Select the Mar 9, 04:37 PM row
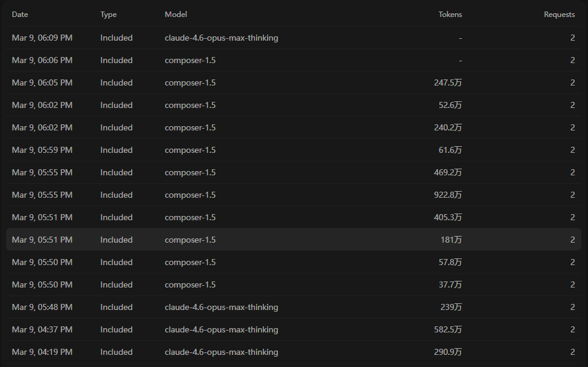 click(294, 329)
